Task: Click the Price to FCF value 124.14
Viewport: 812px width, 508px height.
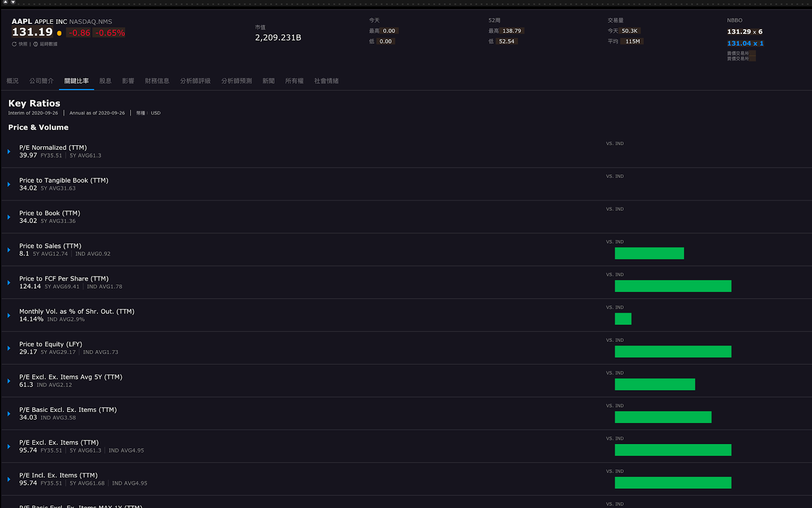Action: pos(30,287)
